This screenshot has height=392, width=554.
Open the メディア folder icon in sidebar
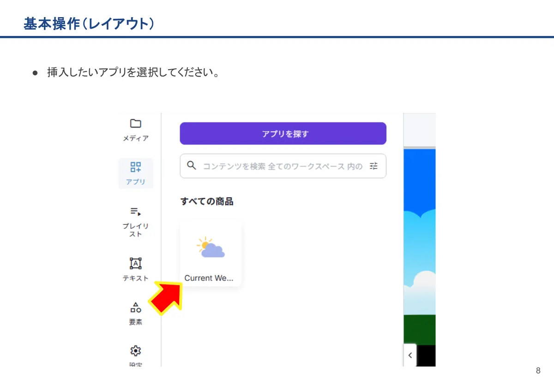(x=135, y=124)
